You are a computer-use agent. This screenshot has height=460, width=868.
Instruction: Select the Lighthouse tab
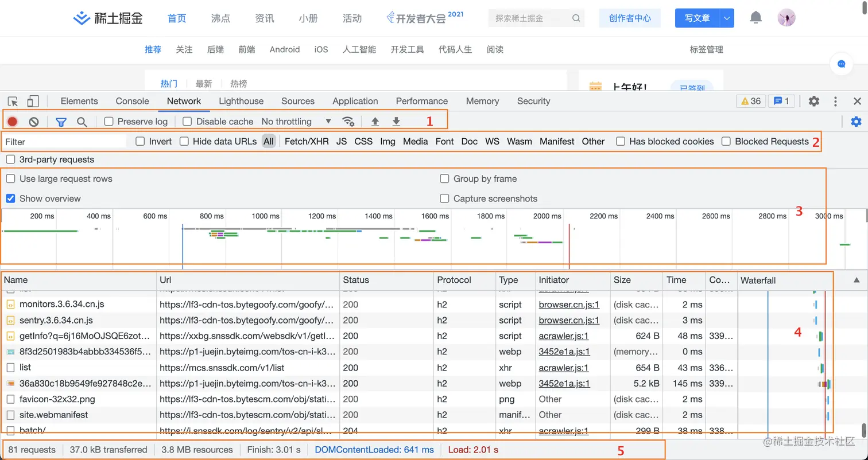(x=241, y=101)
